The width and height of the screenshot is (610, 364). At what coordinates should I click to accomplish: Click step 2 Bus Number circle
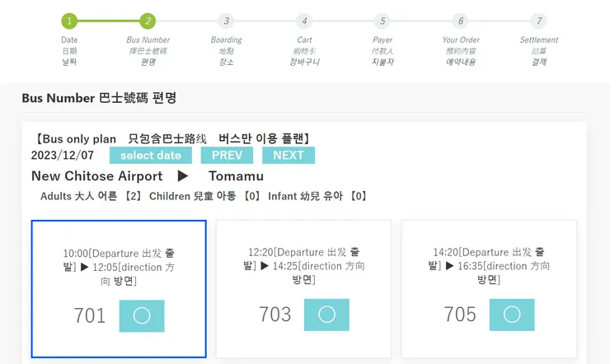[148, 21]
